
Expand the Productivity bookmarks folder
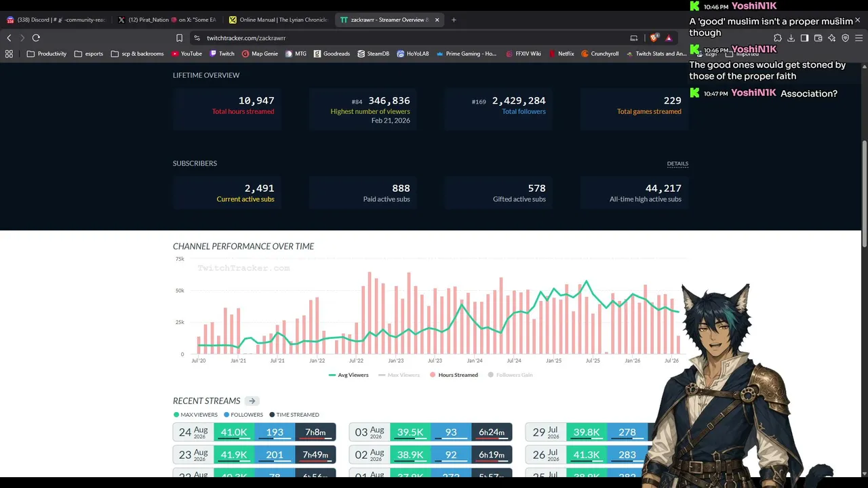coord(46,54)
